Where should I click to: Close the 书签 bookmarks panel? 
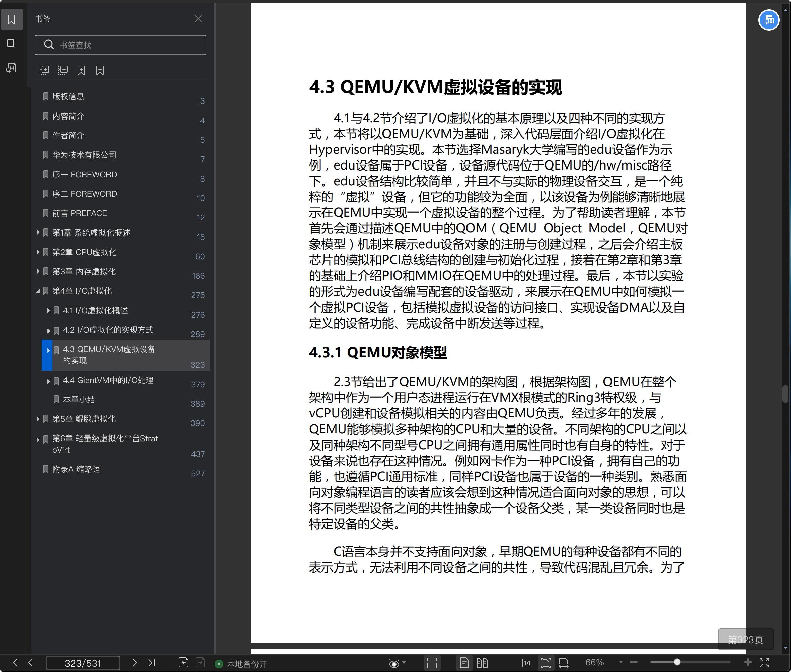[x=198, y=19]
